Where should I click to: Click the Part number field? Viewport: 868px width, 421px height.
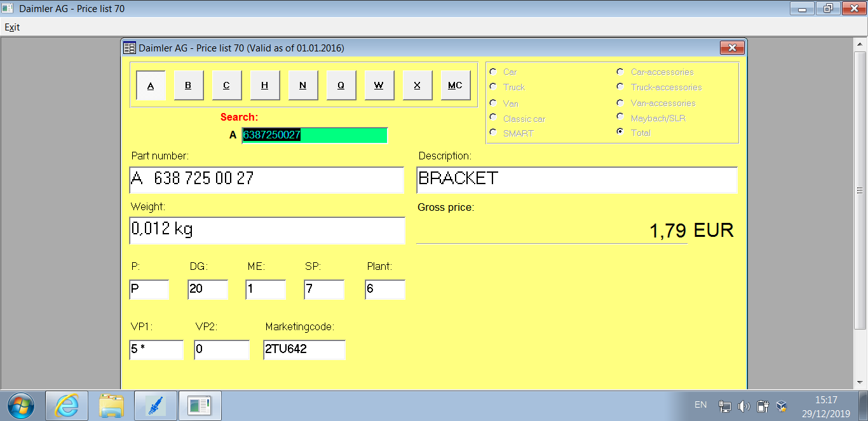pos(267,180)
